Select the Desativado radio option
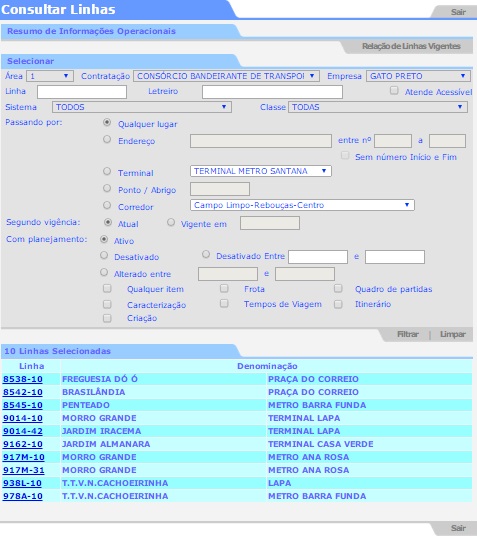 [104, 255]
